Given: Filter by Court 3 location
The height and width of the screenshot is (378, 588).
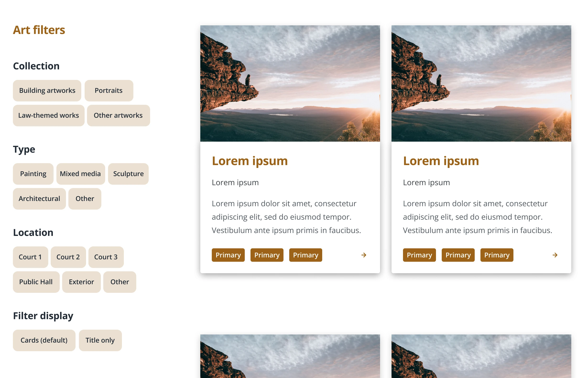Looking at the screenshot, I should pyautogui.click(x=106, y=257).
